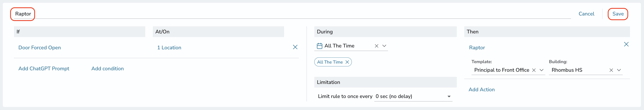This screenshot has width=644, height=110.
Task: Click the calendar icon beside All The Time
Action: tap(320, 46)
